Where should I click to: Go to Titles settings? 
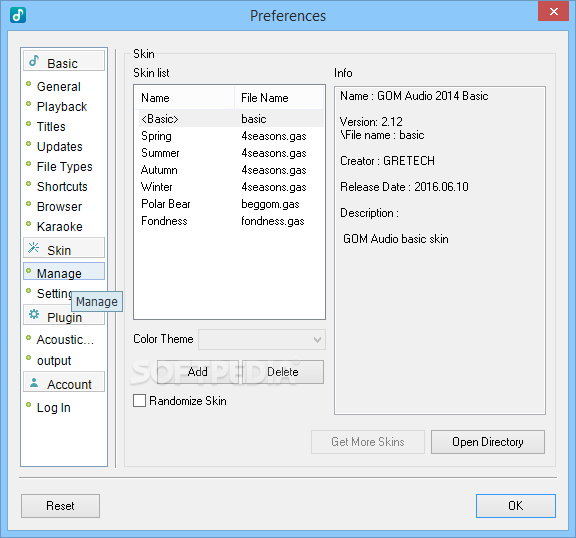pos(51,127)
